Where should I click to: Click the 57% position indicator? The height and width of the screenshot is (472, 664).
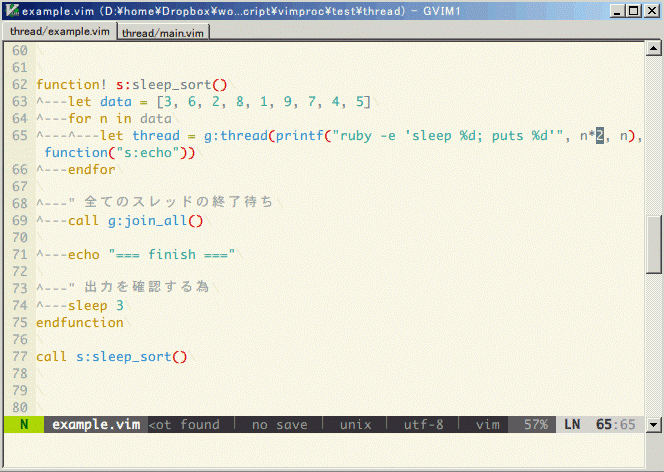pos(536,425)
